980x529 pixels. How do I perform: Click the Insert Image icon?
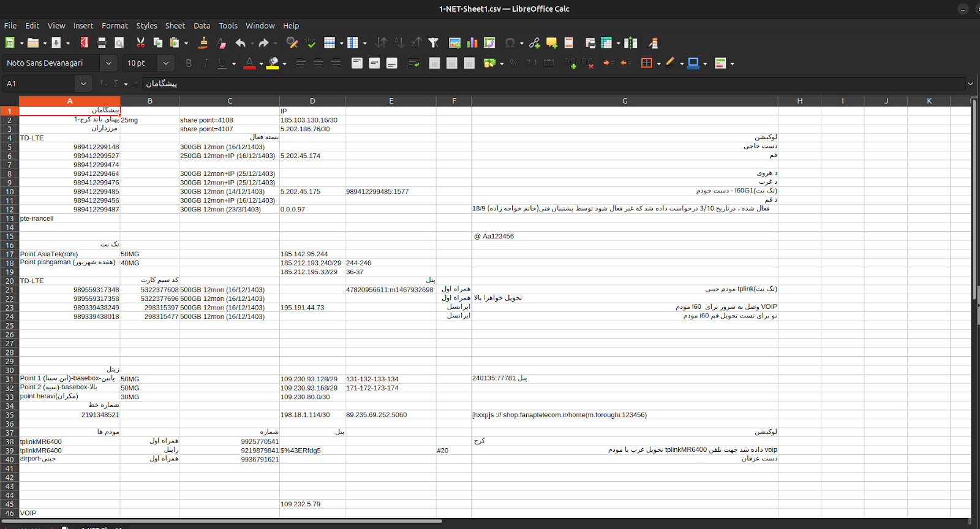click(454, 43)
